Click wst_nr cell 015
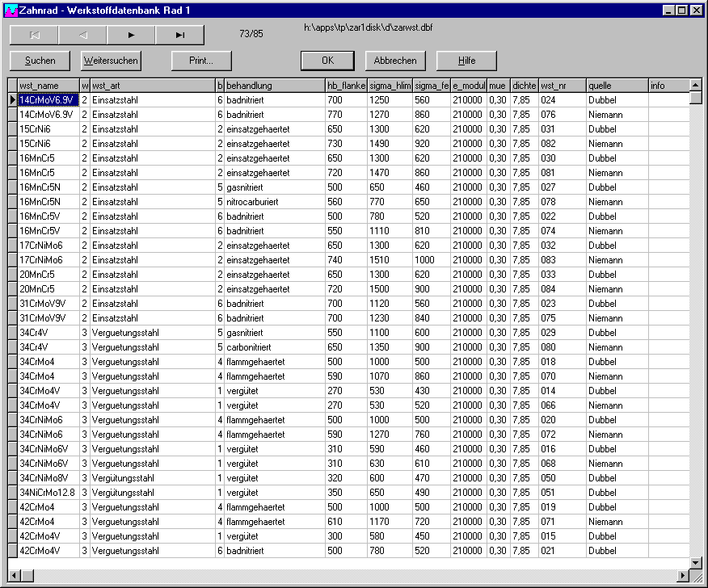Viewport: 708px width, 588px height. point(563,536)
